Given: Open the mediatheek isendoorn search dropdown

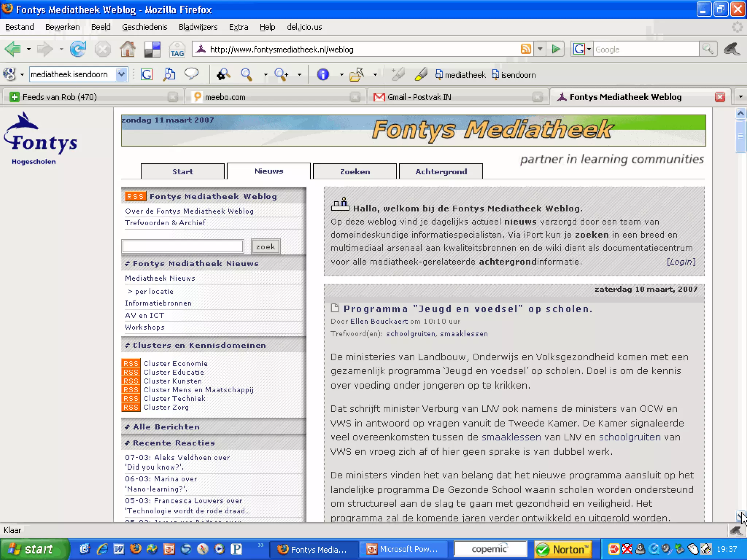Looking at the screenshot, I should pos(121,74).
